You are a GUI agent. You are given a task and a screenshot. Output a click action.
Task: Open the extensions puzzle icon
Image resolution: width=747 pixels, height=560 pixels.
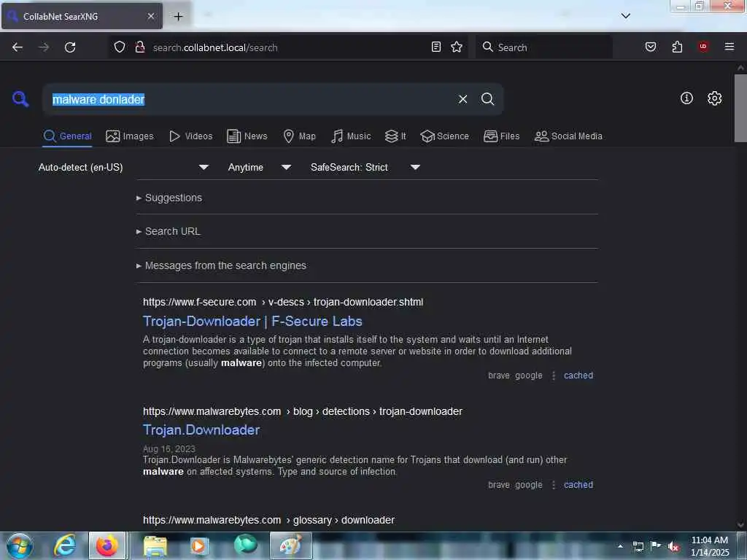click(677, 47)
